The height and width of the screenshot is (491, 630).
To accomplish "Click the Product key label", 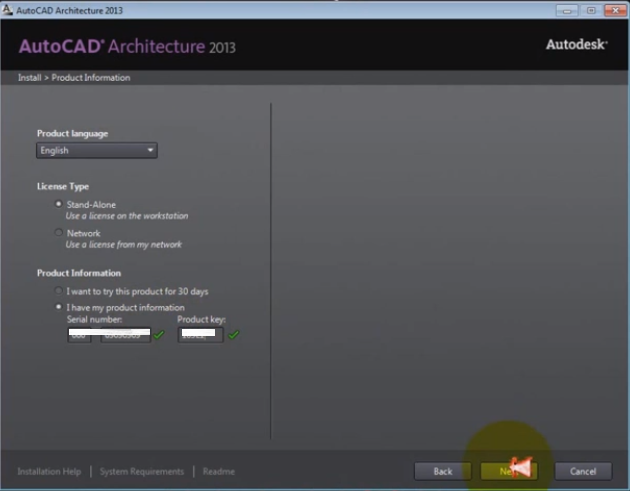I will [x=202, y=319].
